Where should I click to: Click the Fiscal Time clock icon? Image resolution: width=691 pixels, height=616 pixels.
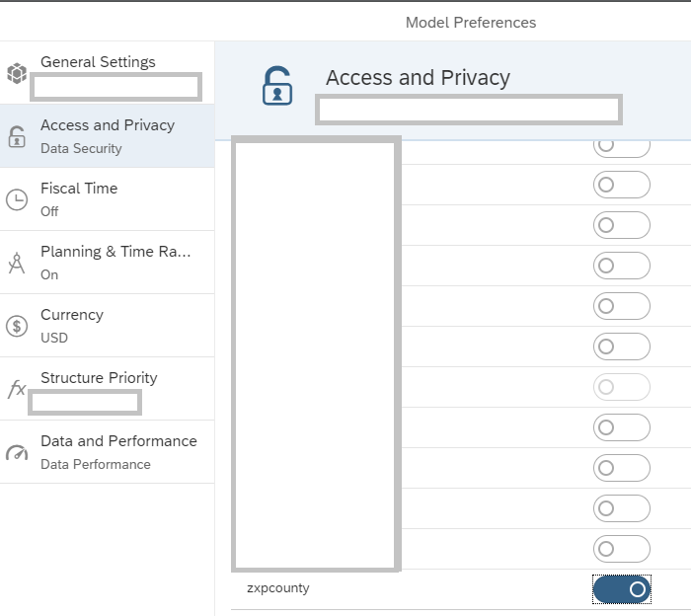pyautogui.click(x=17, y=199)
